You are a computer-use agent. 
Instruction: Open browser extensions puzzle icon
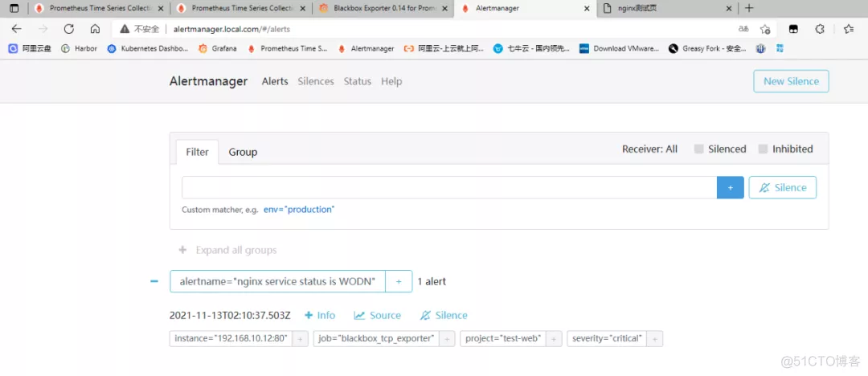pos(821,29)
